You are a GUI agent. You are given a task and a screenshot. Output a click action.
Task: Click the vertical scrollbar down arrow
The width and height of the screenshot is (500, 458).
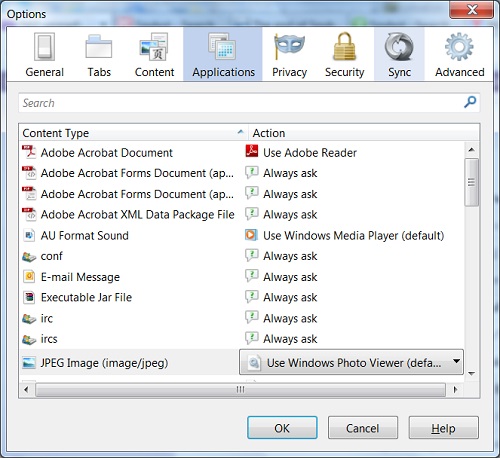click(471, 374)
